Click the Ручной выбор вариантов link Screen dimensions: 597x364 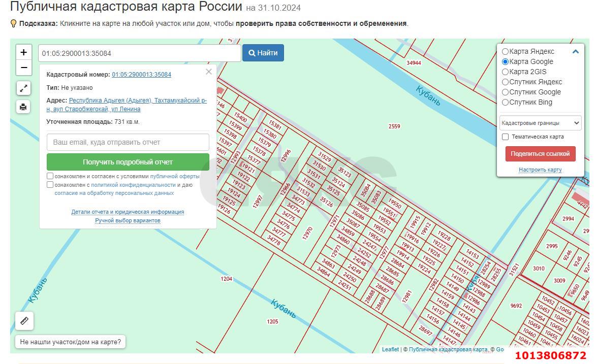[128, 220]
